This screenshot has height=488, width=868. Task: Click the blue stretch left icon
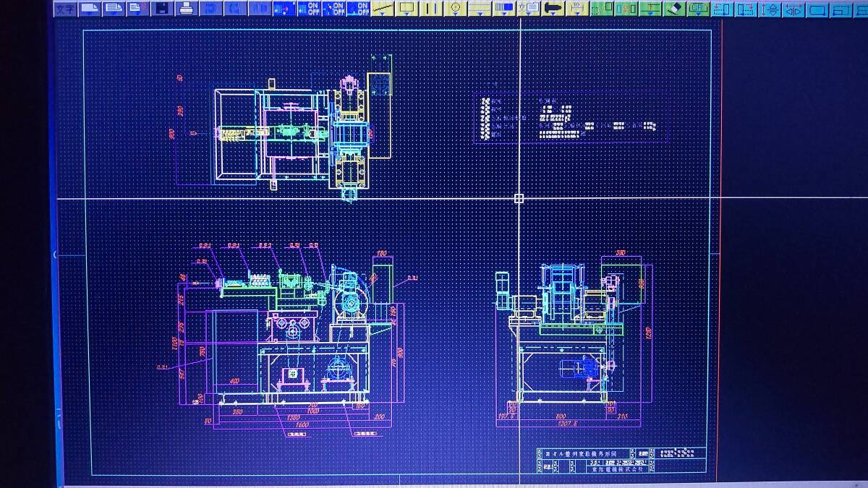pyautogui.click(x=722, y=9)
